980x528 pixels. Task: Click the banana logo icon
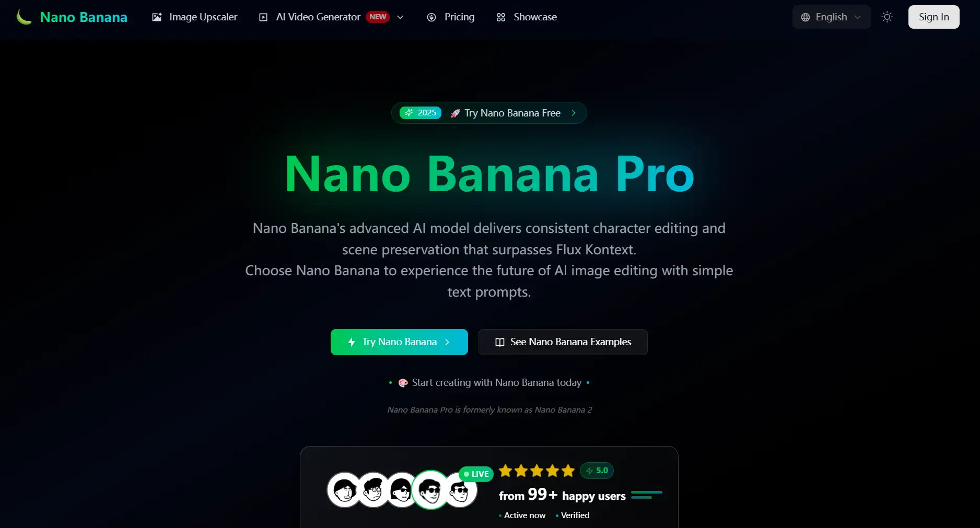coord(24,17)
